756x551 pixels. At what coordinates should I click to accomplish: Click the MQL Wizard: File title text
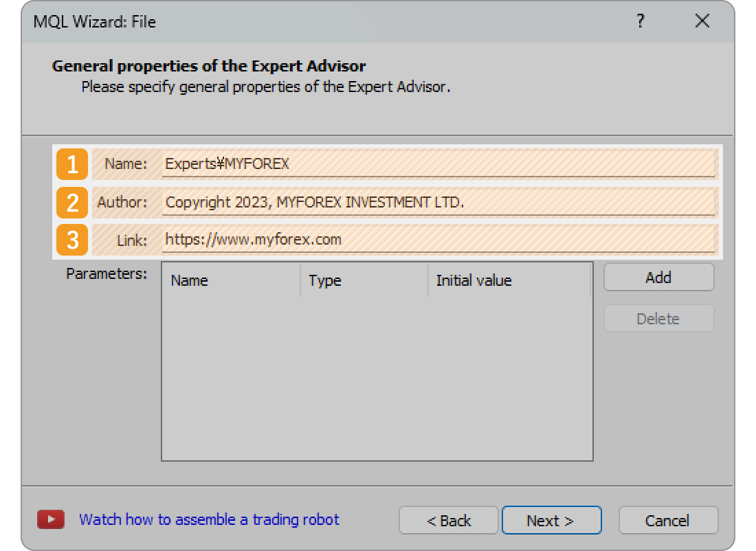pos(93,21)
